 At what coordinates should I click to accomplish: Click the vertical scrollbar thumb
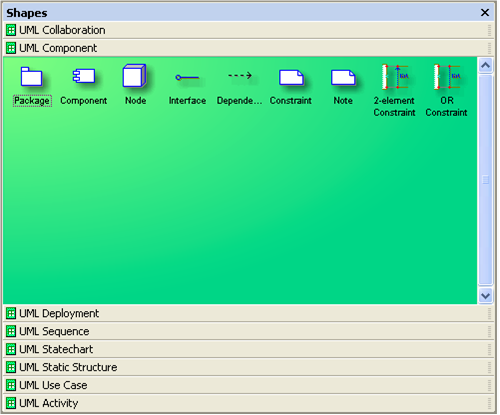tap(486, 180)
